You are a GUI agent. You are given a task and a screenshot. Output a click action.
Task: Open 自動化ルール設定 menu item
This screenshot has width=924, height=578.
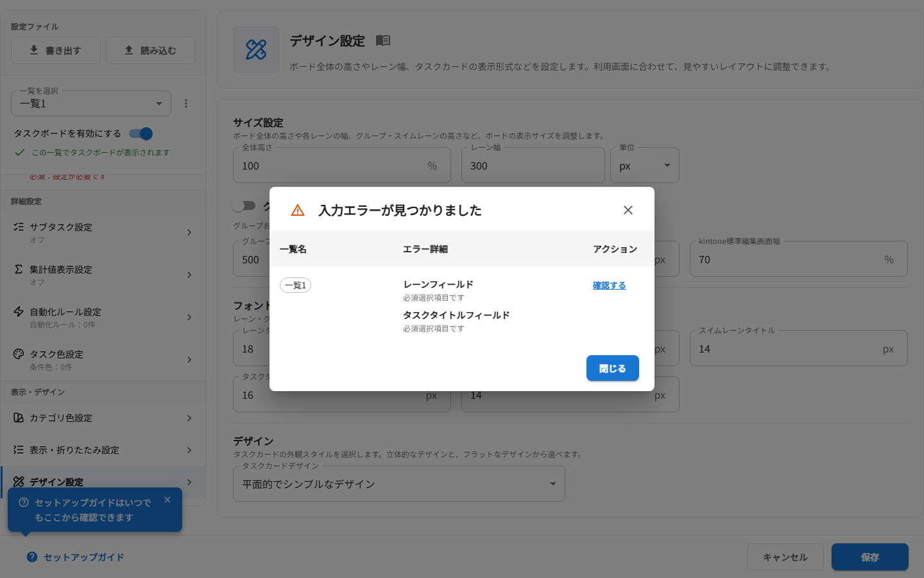[103, 317]
